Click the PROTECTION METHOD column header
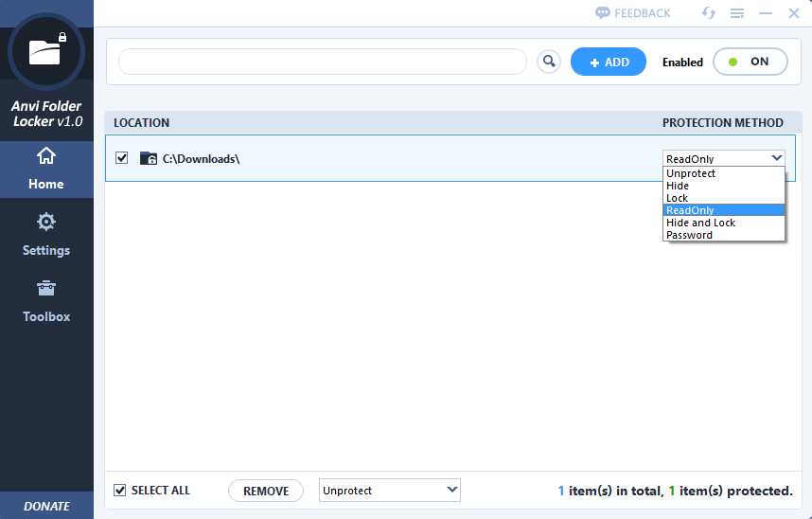This screenshot has height=519, width=812. pos(722,123)
